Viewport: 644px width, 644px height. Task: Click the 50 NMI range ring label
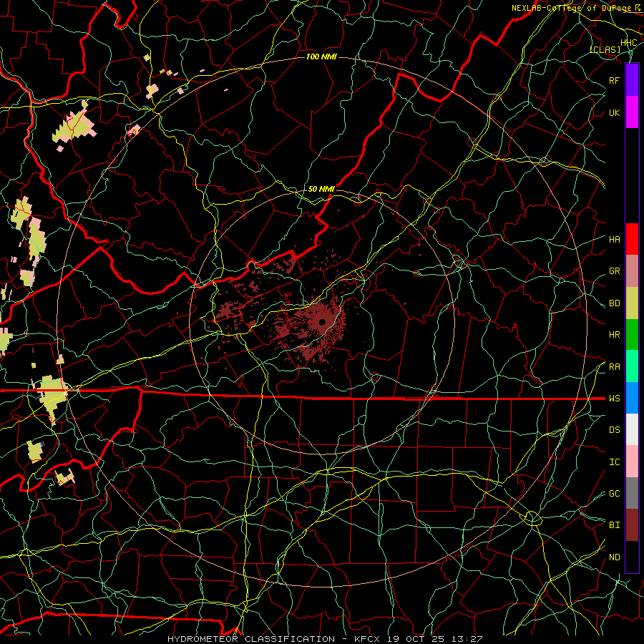(321, 189)
